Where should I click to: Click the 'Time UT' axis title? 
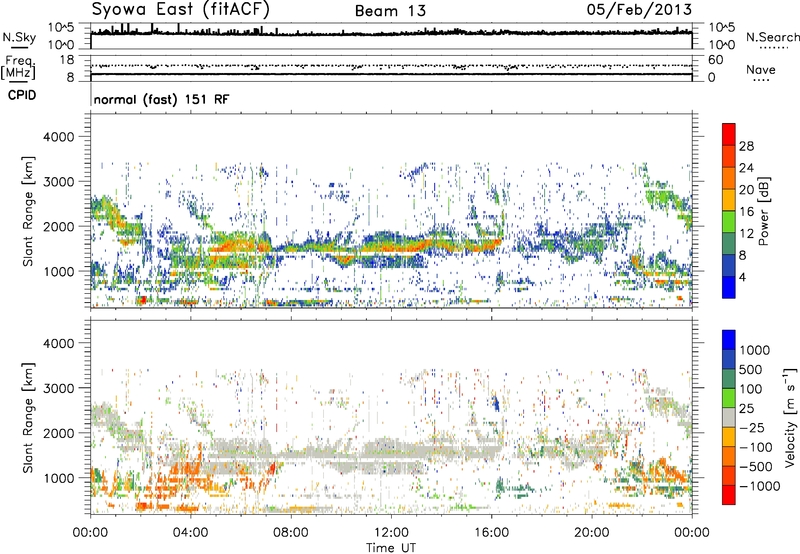pos(391,547)
